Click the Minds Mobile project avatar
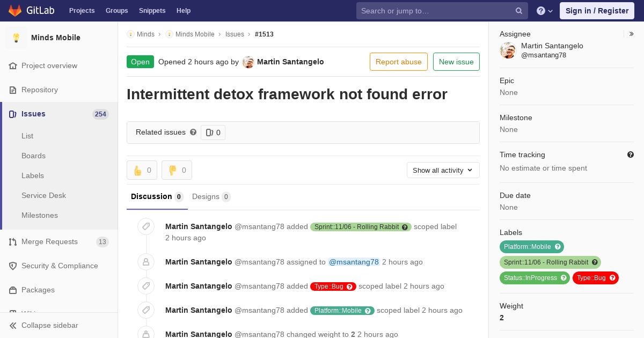Viewport: 644px width, 338px height. tap(16, 38)
